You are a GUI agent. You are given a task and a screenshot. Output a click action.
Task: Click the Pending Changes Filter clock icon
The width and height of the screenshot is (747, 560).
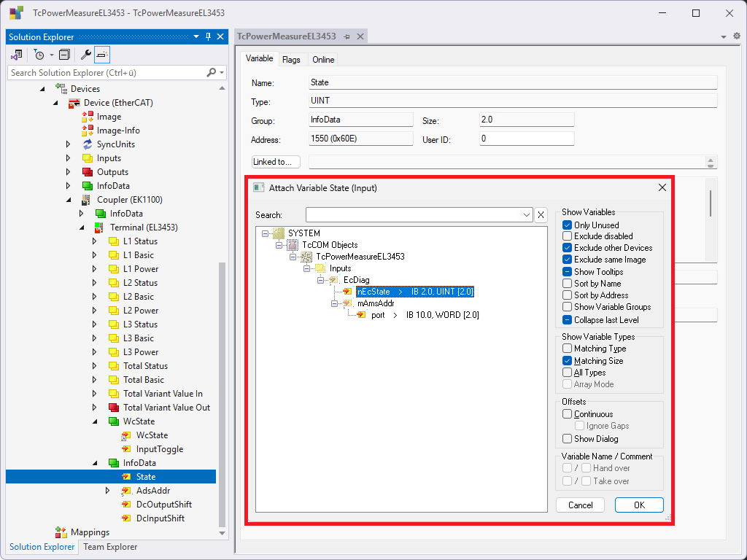pos(39,55)
